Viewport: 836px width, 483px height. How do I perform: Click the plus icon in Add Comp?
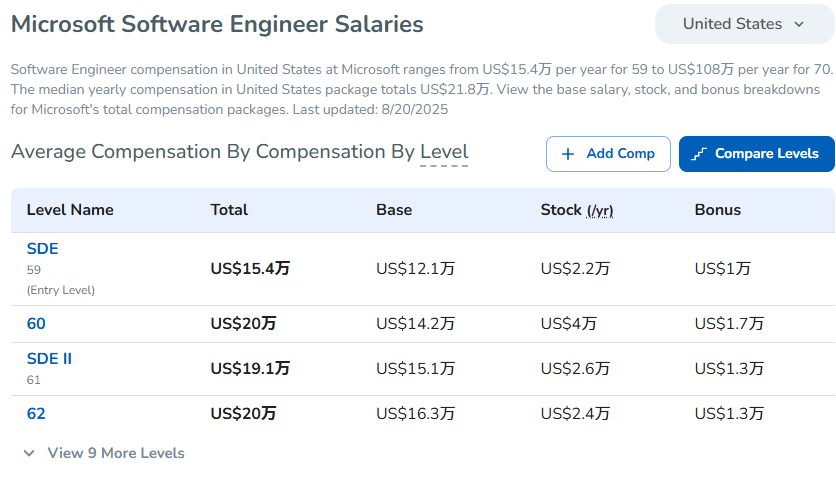coord(568,154)
